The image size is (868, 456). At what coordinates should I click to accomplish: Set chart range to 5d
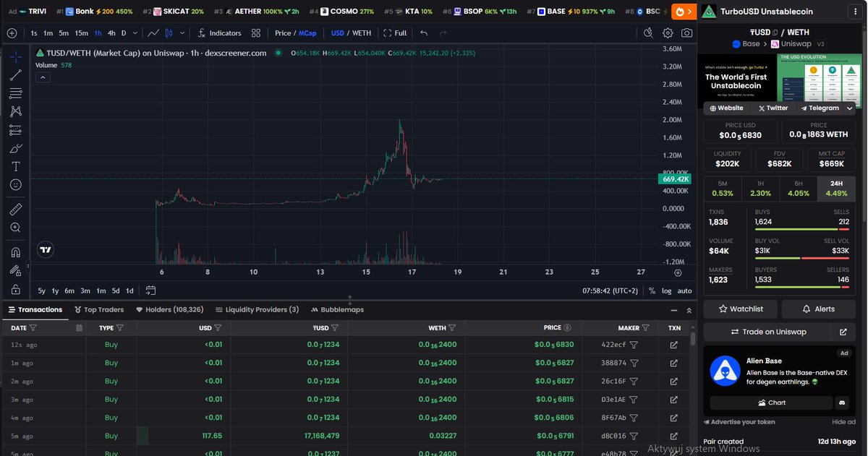116,291
